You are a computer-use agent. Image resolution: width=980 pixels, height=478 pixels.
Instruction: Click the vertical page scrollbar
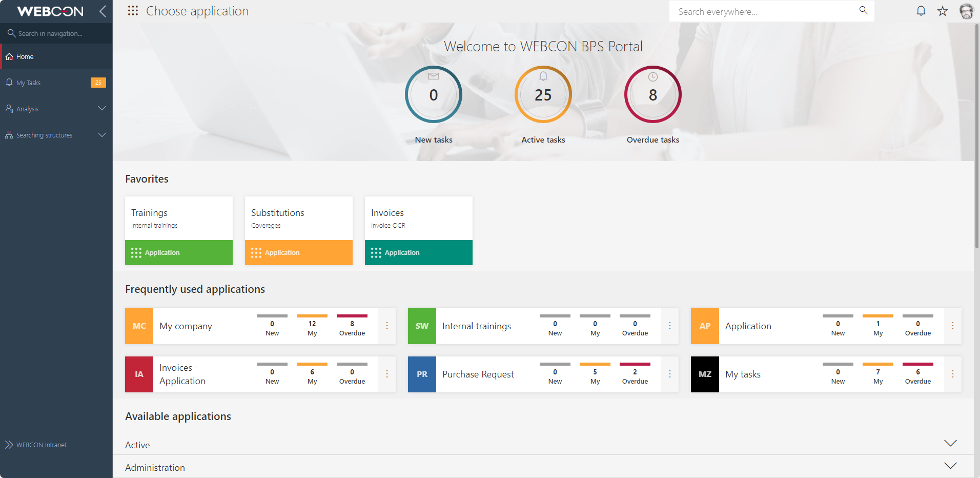977,136
